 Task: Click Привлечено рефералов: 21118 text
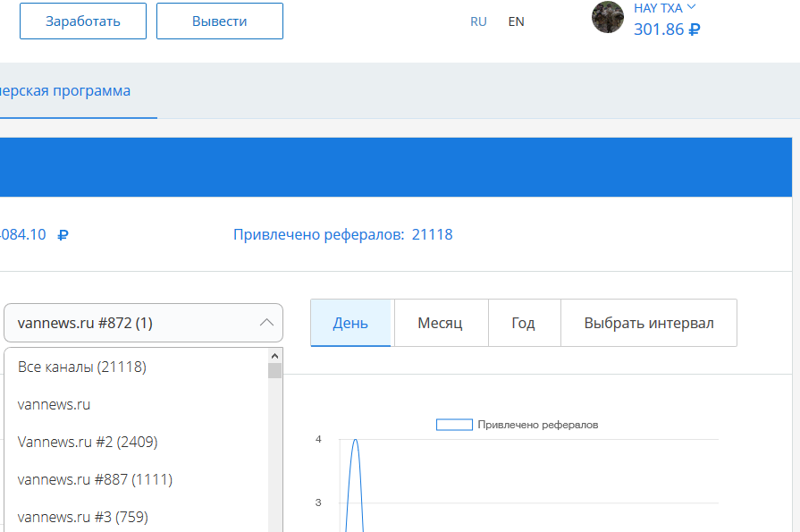click(x=343, y=234)
